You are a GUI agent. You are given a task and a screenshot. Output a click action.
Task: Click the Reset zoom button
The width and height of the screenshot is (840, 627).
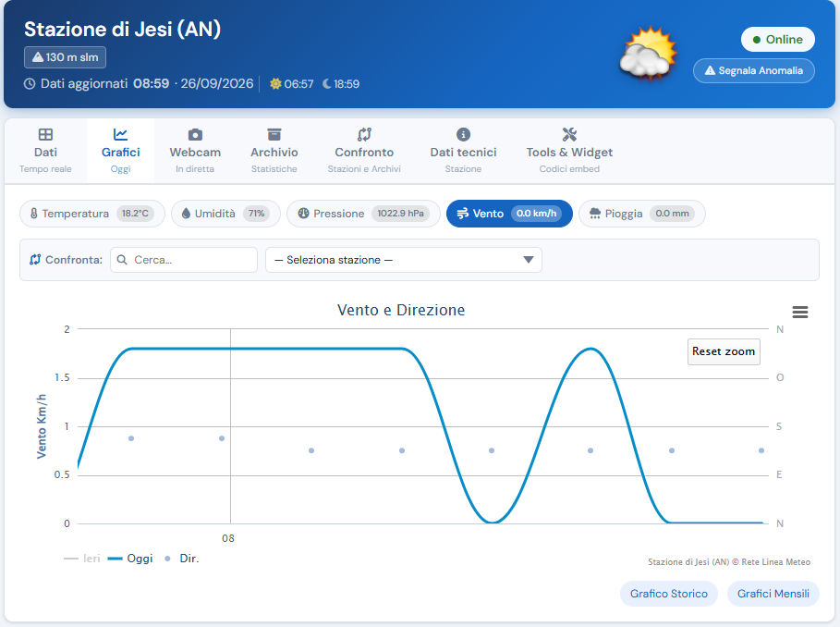[724, 351]
